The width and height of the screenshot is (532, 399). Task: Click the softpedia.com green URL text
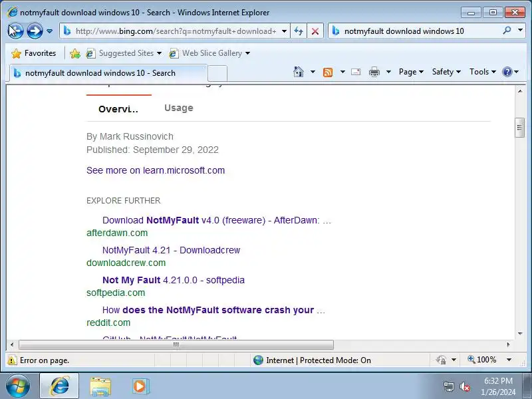pyautogui.click(x=116, y=293)
